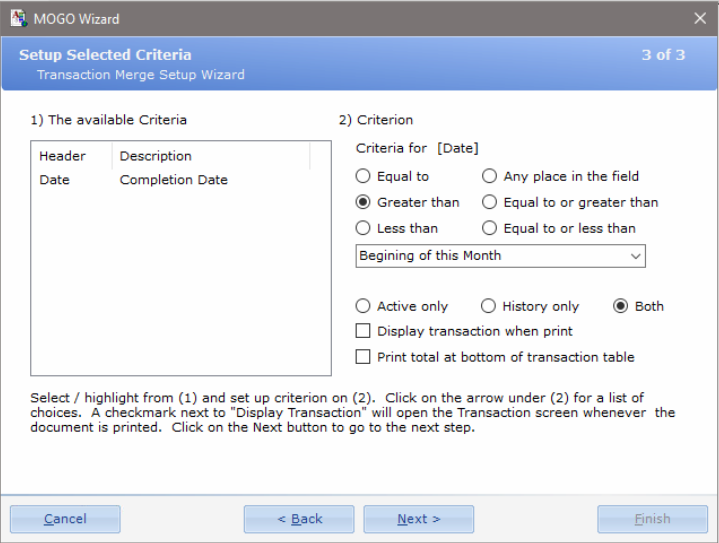Pick Any place in the field
The width and height of the screenshot is (719, 543).
489,176
